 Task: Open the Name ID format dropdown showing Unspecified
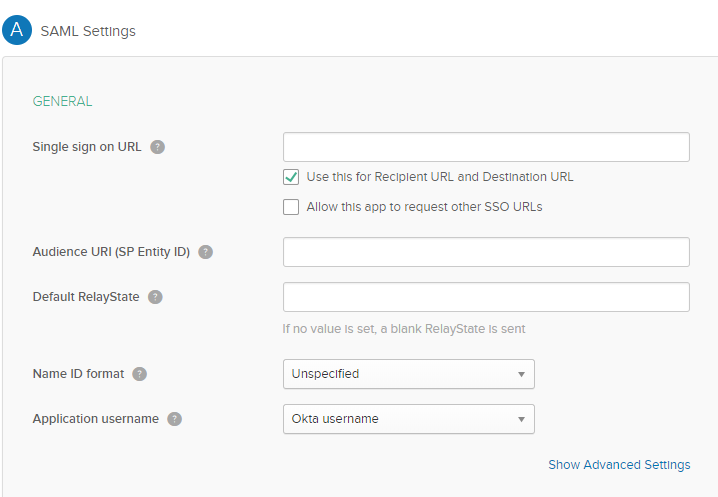(x=409, y=374)
